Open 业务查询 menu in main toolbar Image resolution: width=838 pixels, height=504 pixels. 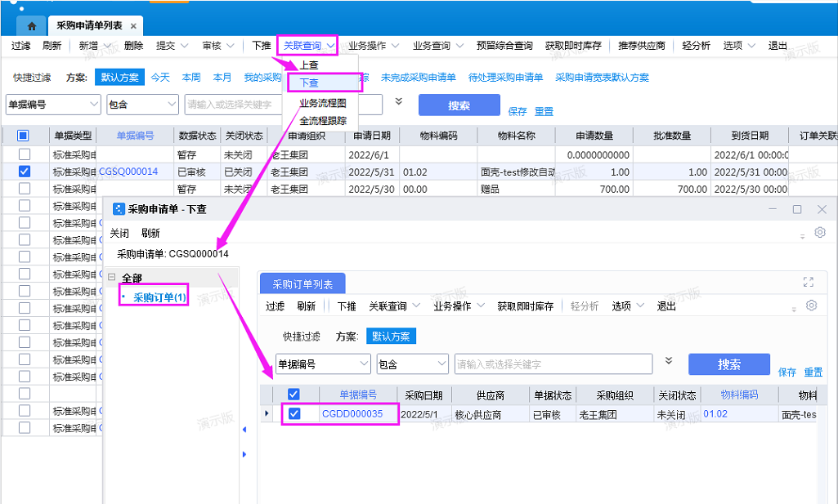(437, 46)
